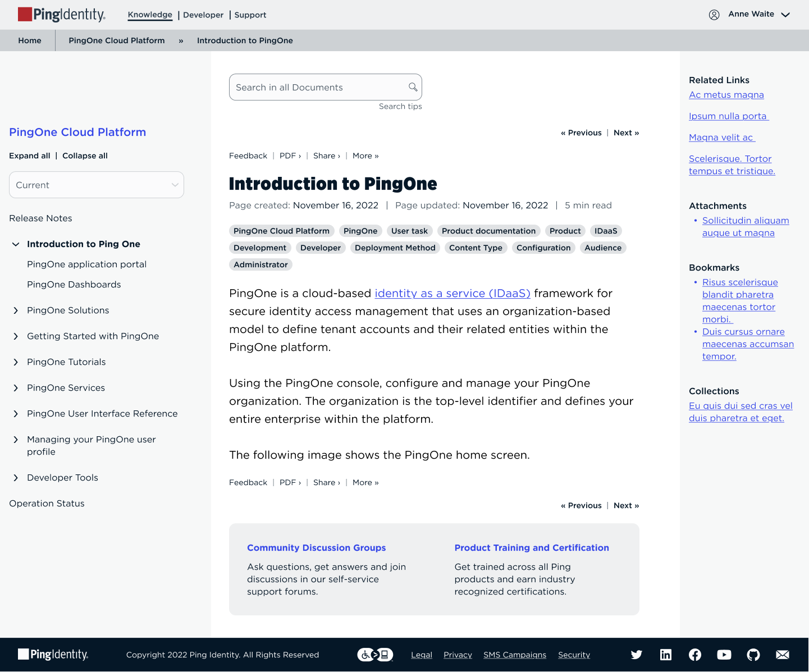This screenshot has width=809, height=672.
Task: Select the IDaaS tag chip
Action: [x=605, y=231]
